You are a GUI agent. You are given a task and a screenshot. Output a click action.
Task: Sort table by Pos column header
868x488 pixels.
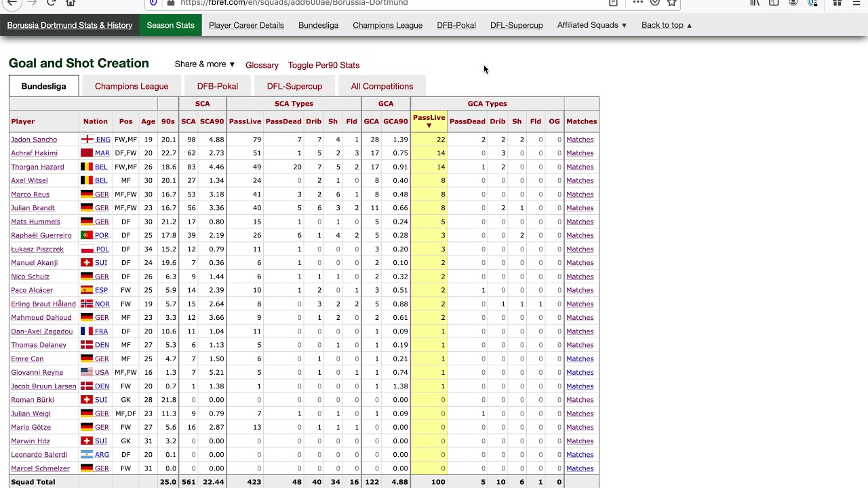(126, 121)
